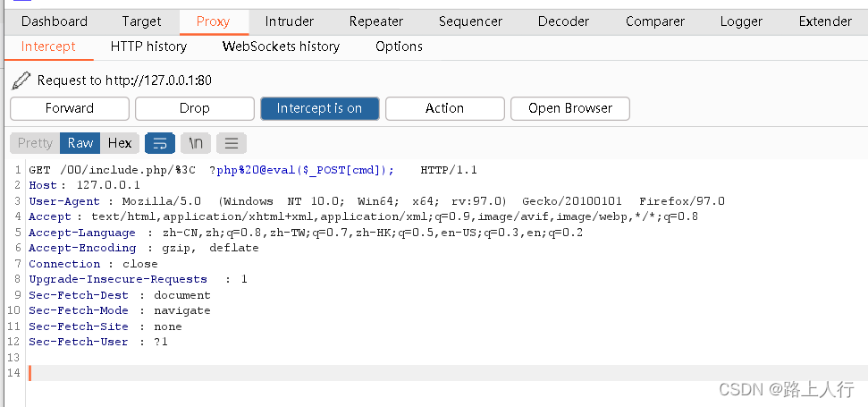Select the Intercept sub-tab
This screenshot has height=407, width=868.
(x=48, y=47)
